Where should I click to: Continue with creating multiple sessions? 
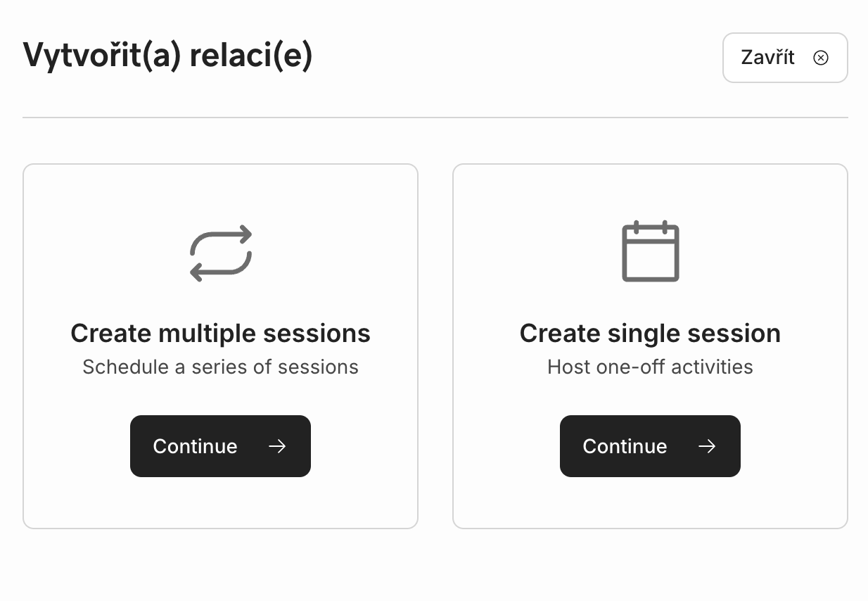click(220, 446)
